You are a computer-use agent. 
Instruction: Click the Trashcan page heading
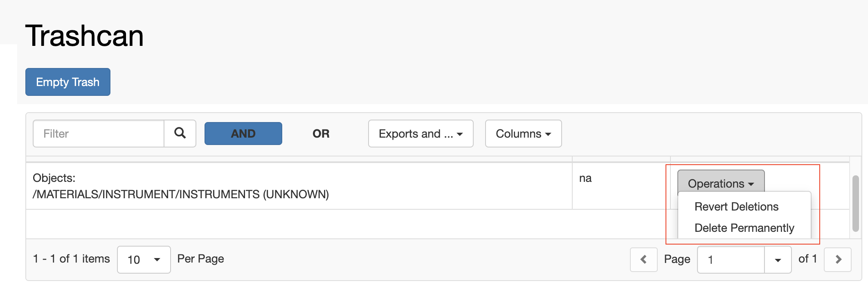[x=84, y=36]
